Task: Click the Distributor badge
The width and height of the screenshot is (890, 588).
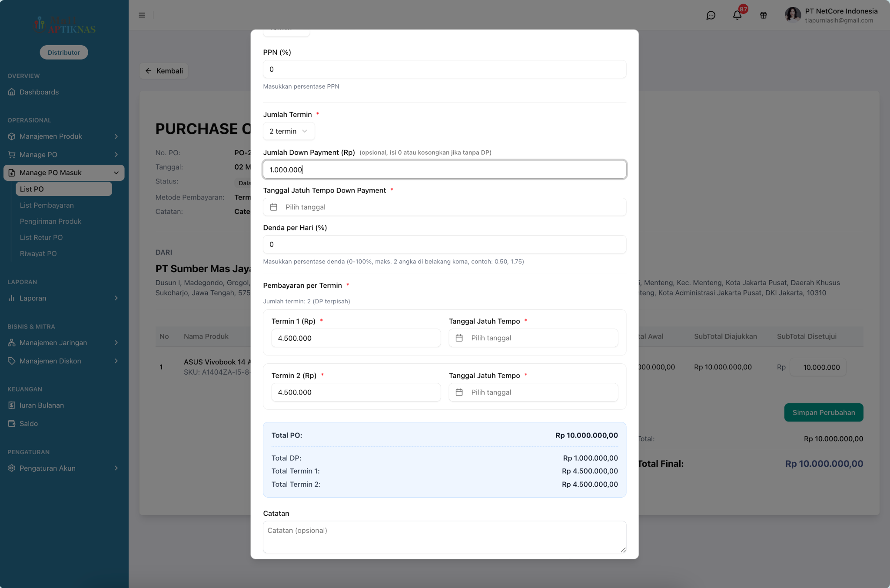Action: click(x=64, y=53)
